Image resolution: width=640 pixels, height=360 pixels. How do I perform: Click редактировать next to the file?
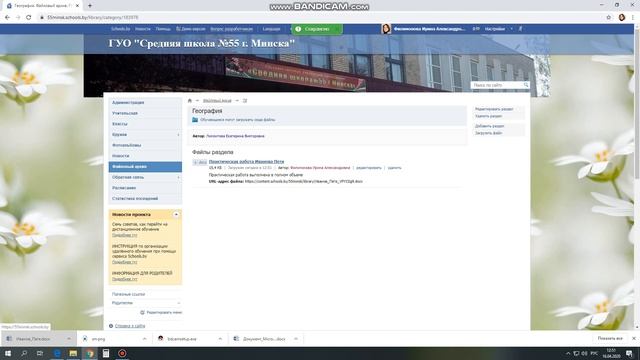pyautogui.click(x=369, y=168)
